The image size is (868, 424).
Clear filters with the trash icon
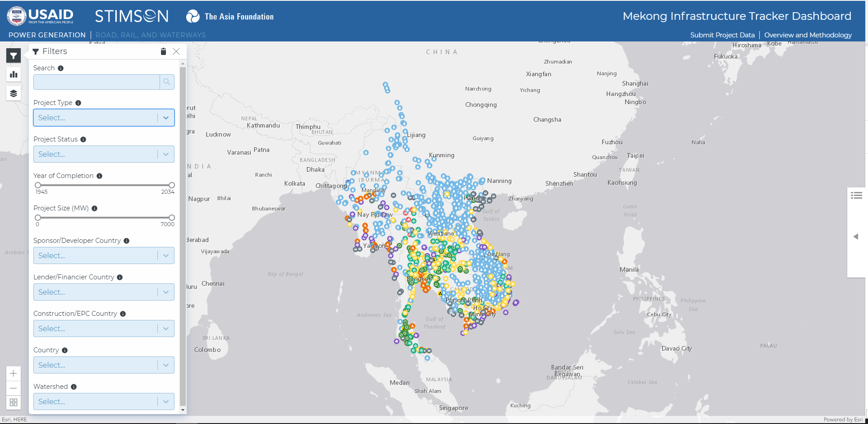pos(163,51)
